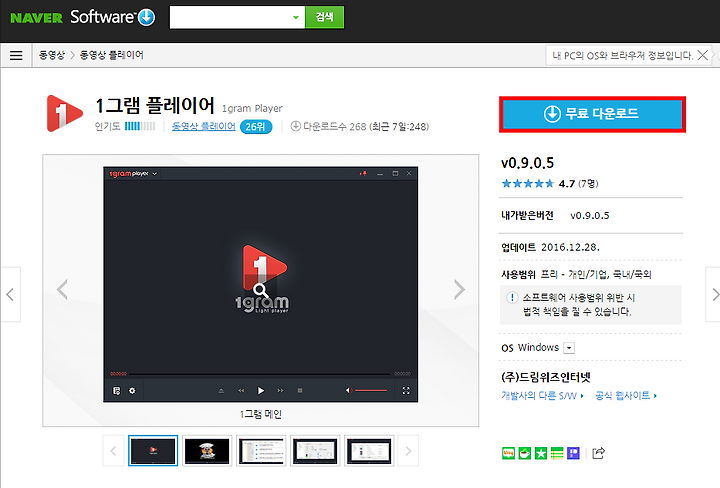Select the second thumbnail screenshot
Image resolution: width=720 pixels, height=488 pixels.
(207, 450)
